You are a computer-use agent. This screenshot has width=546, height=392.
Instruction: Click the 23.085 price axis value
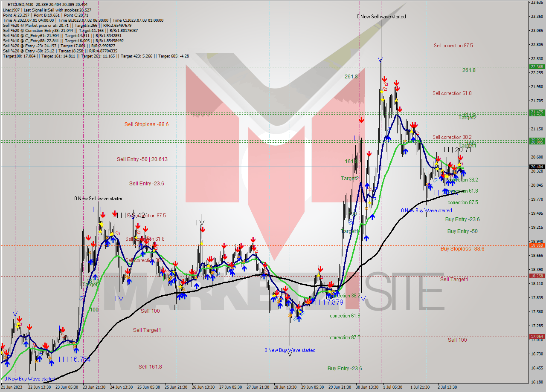(537, 31)
